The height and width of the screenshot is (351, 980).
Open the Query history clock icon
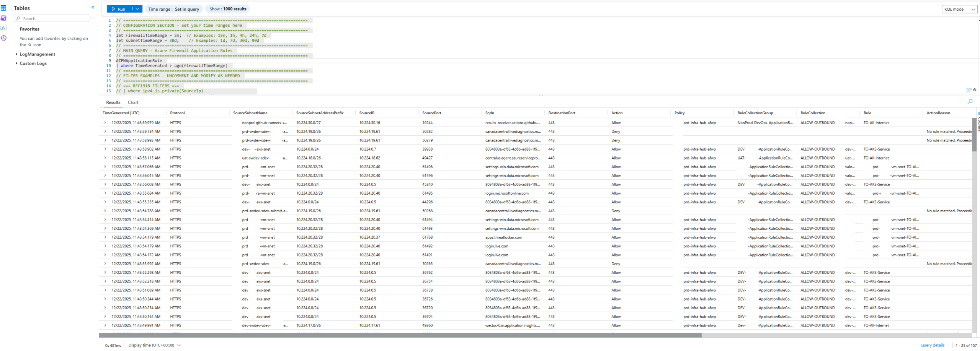coord(3,38)
